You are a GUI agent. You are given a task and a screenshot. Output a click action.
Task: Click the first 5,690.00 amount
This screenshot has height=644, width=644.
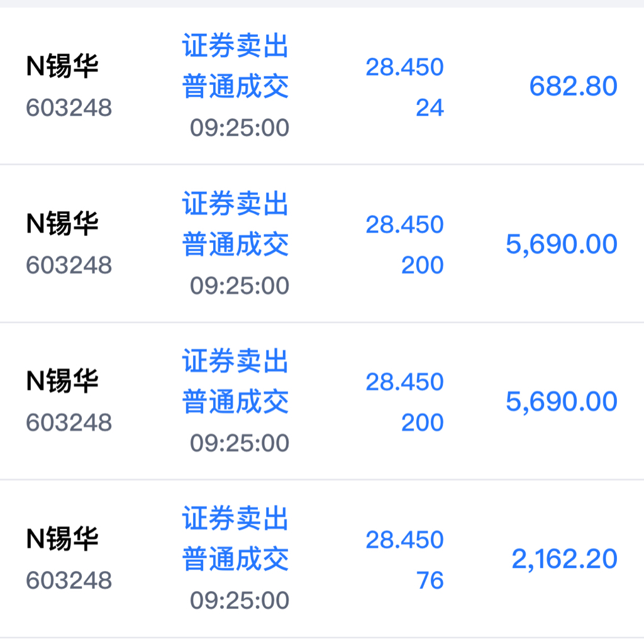click(562, 244)
